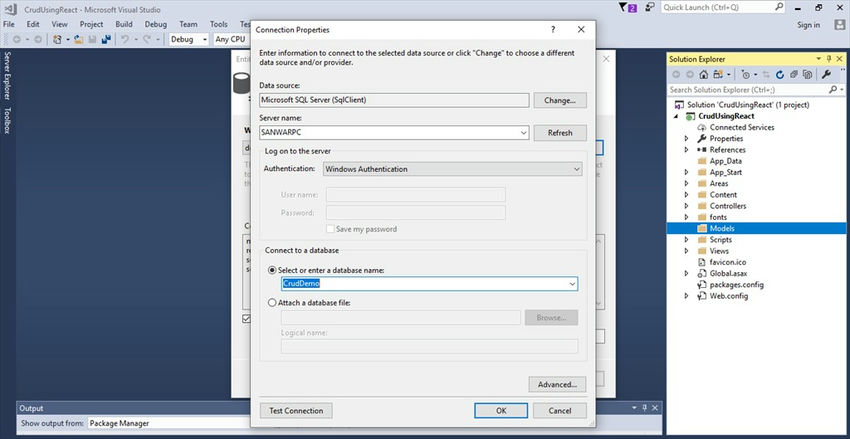Pin the Output panel
This screenshot has width=850, height=439.
point(645,408)
